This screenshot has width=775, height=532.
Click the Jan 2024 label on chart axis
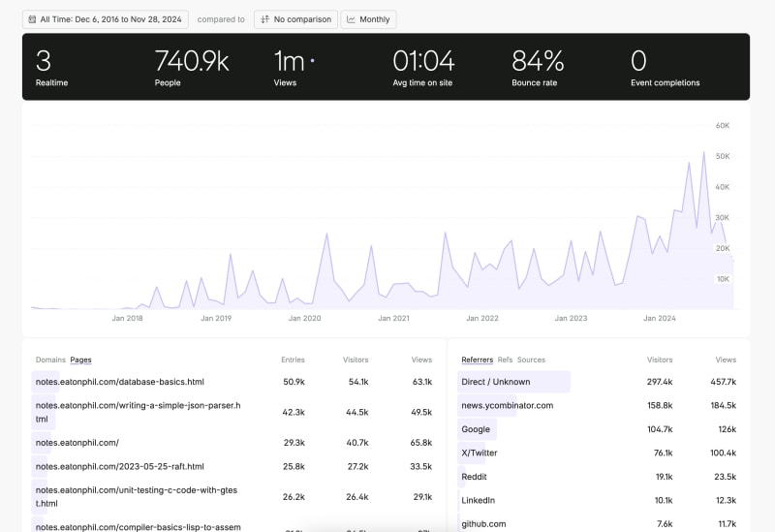pyautogui.click(x=660, y=318)
